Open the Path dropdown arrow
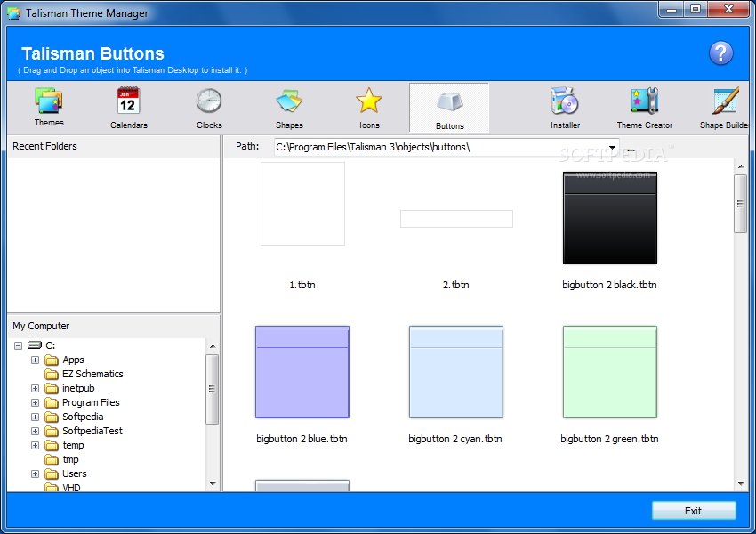Image resolution: width=756 pixels, height=534 pixels. pos(612,147)
